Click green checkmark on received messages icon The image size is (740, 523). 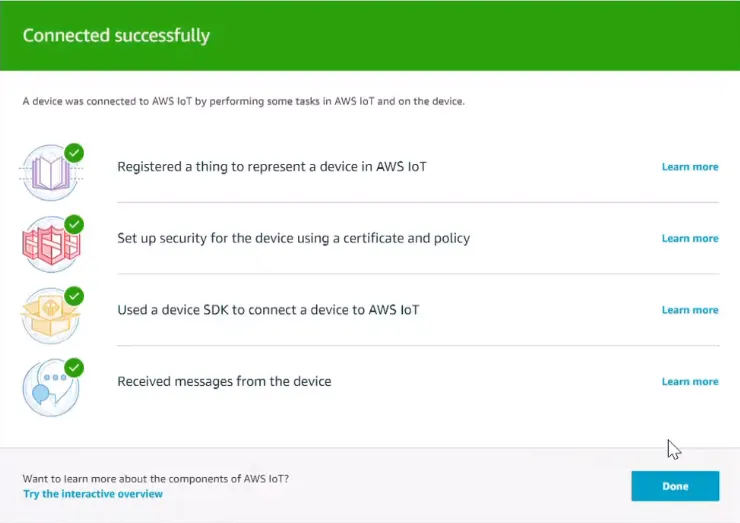click(x=74, y=368)
